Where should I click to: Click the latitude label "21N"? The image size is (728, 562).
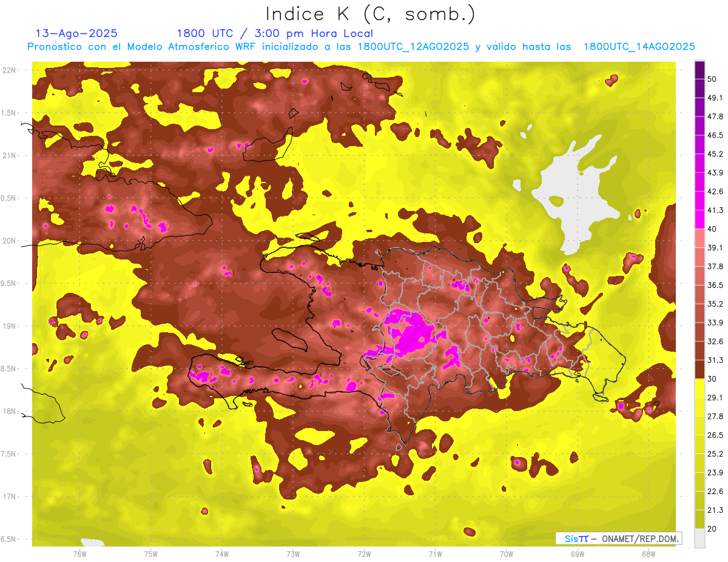(x=10, y=155)
